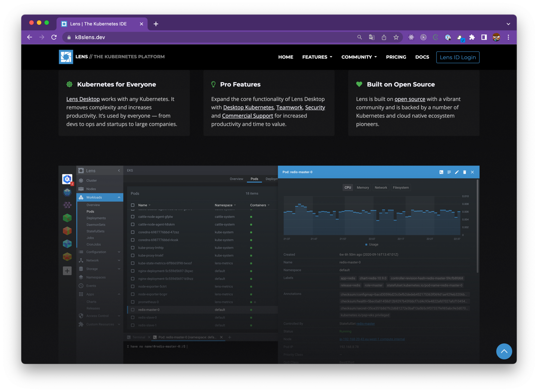Image resolution: width=538 pixels, height=392 pixels.
Task: Open the Chrome three-dot menu
Action: click(508, 37)
